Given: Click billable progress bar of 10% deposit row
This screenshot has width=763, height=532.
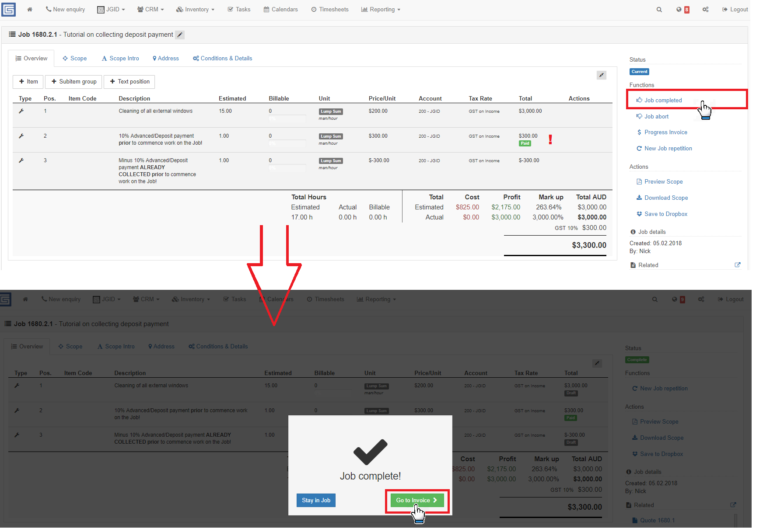Looking at the screenshot, I should (287, 143).
